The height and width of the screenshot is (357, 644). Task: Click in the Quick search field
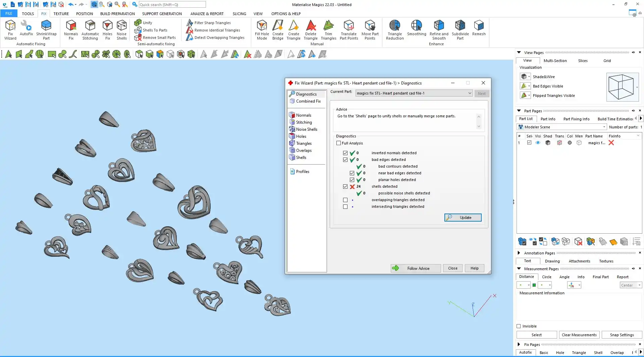[172, 5]
